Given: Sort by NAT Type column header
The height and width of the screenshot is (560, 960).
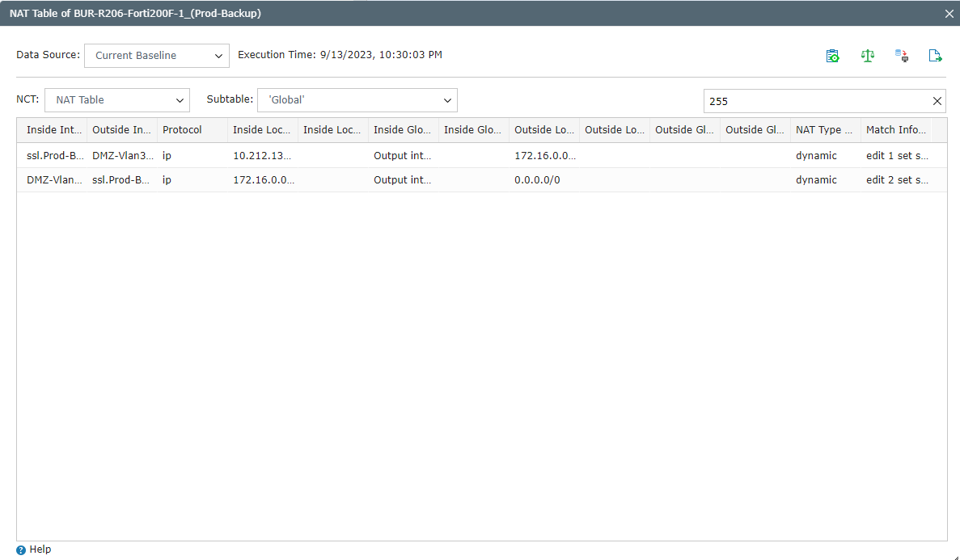Looking at the screenshot, I should point(826,130).
